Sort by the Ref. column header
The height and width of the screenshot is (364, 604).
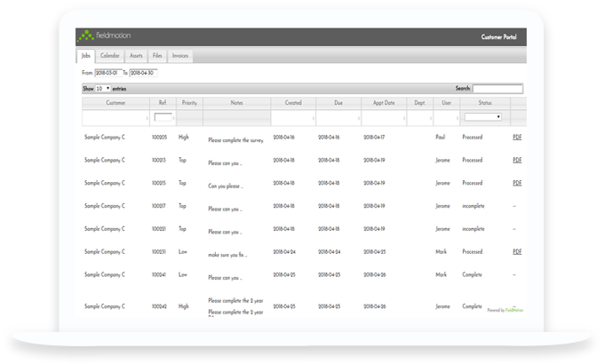pyautogui.click(x=163, y=103)
